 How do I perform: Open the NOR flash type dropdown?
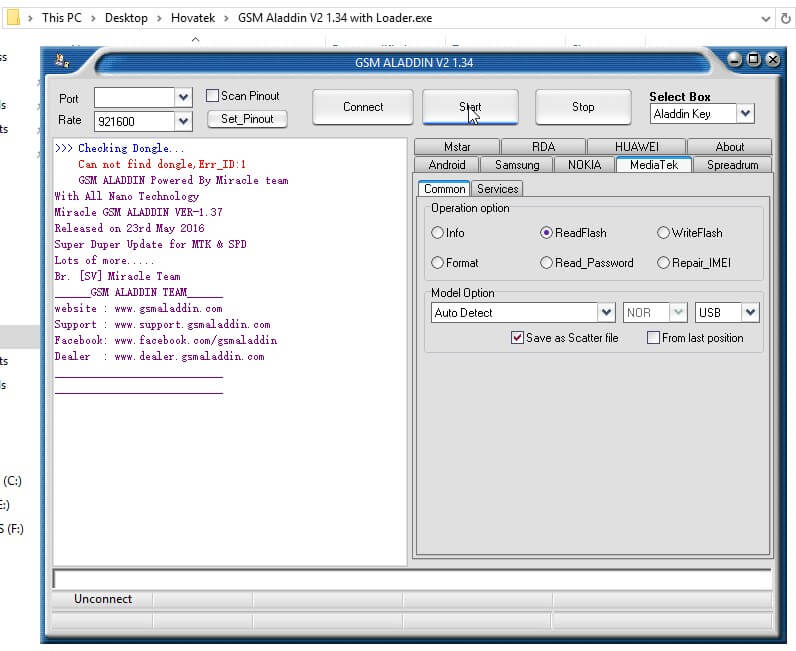tap(678, 312)
